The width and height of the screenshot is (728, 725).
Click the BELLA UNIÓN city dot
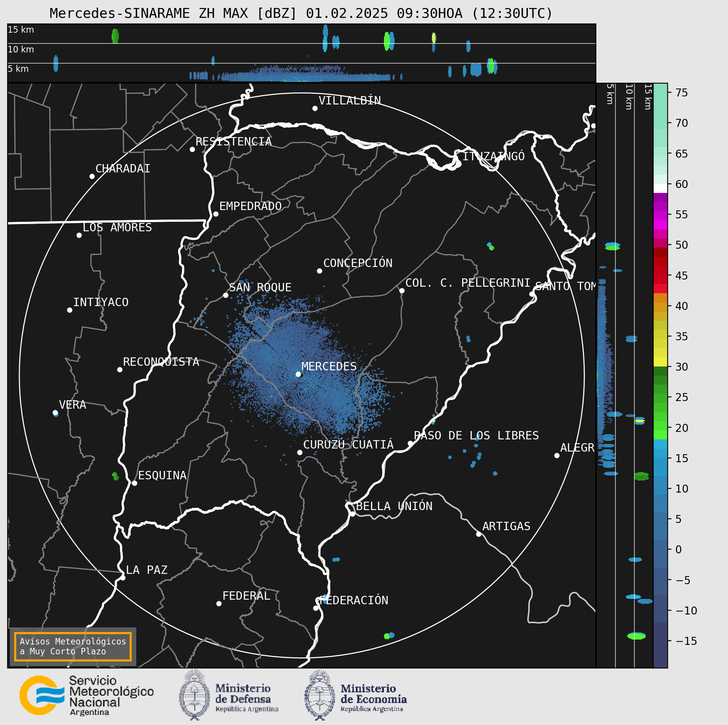pos(352,514)
